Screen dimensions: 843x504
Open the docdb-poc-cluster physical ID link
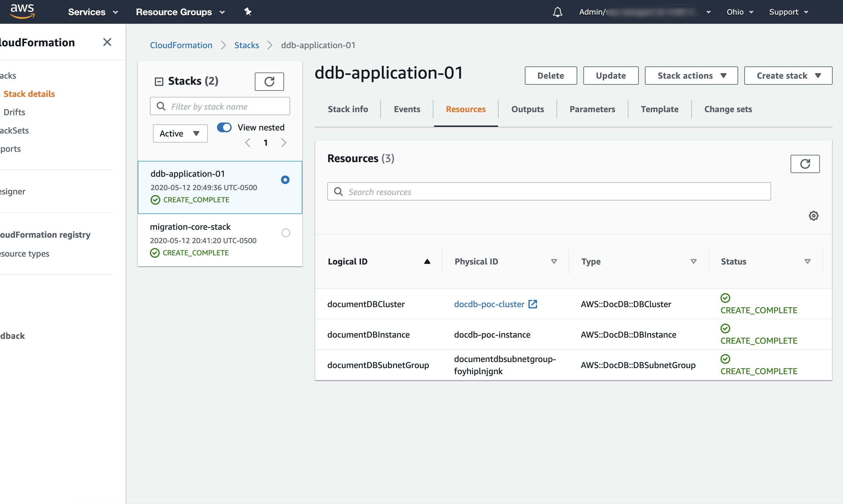click(x=489, y=304)
